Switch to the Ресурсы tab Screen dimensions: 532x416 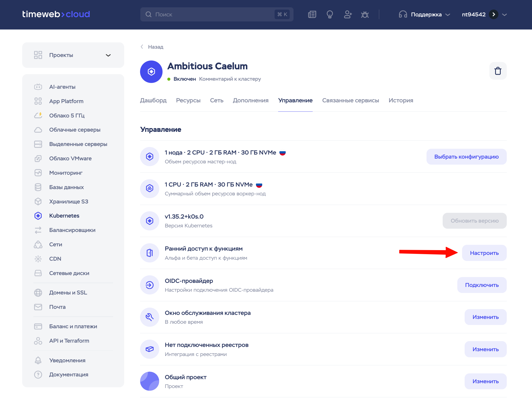[x=188, y=100]
